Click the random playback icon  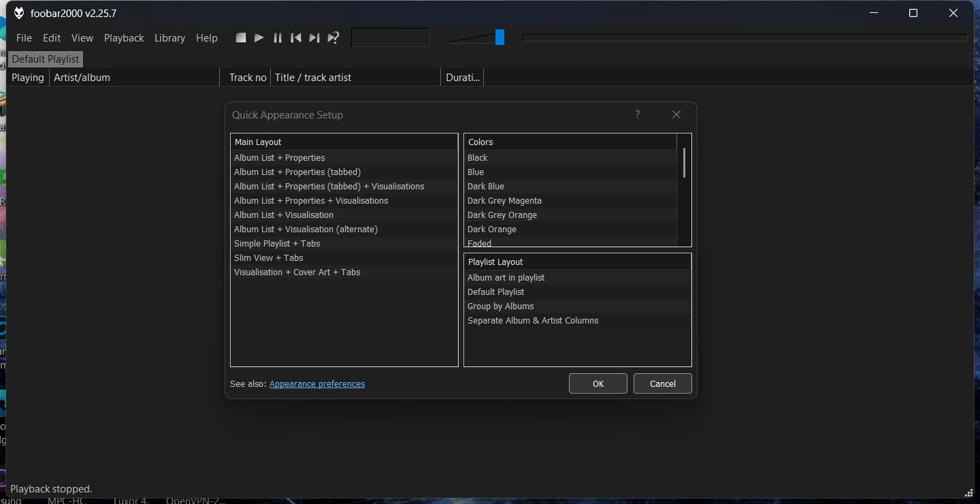pos(333,38)
